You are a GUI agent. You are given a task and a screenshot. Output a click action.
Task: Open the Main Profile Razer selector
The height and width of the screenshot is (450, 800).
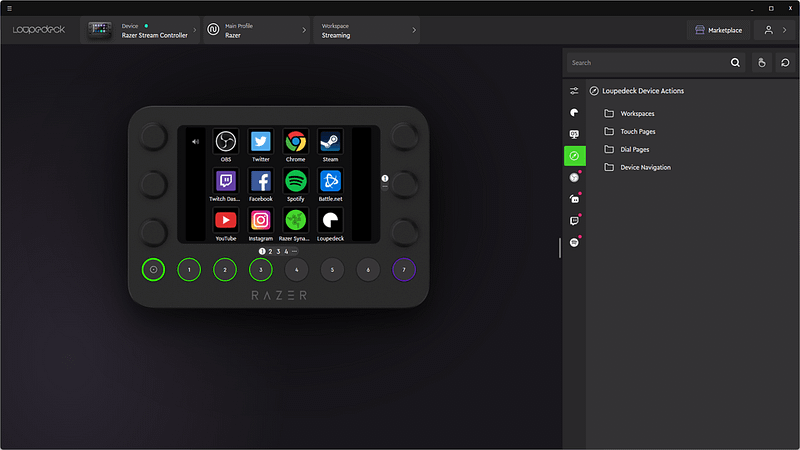pos(256,30)
